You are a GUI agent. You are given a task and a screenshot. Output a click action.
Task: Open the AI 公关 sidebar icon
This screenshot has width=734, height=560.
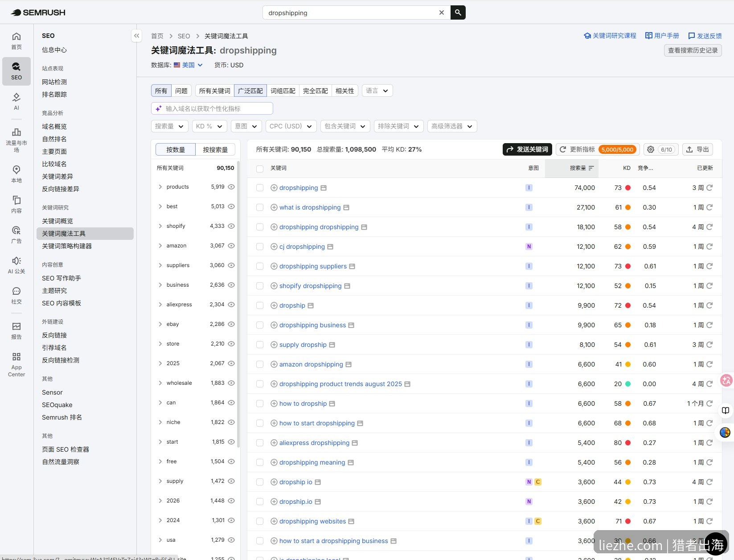click(x=16, y=265)
